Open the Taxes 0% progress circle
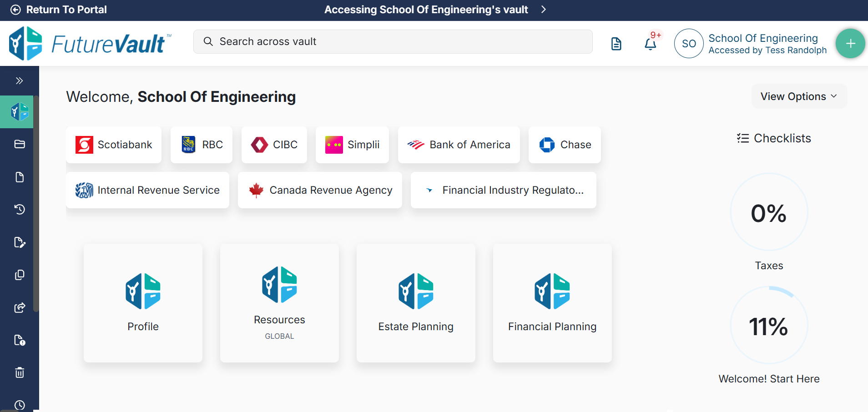 [x=769, y=212]
